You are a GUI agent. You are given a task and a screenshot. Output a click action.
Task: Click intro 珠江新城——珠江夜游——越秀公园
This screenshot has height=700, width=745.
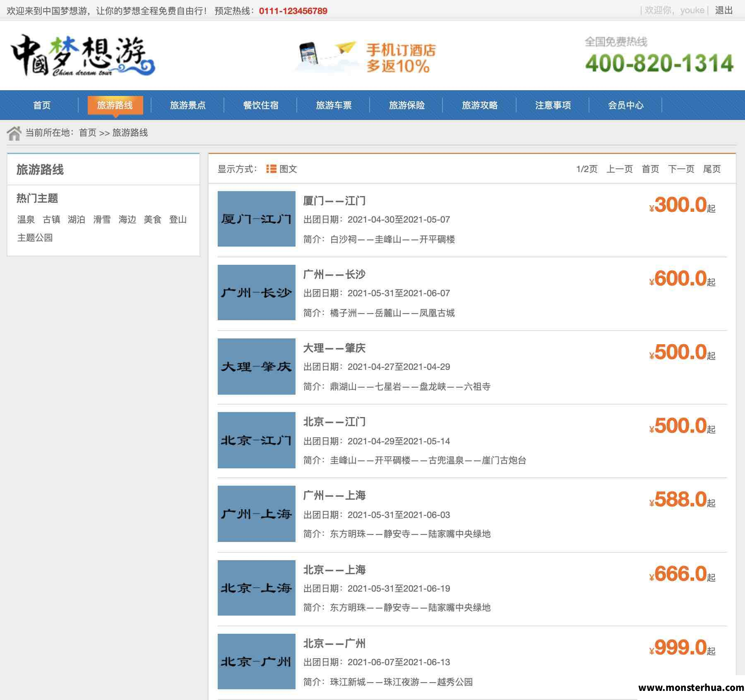pos(401,682)
